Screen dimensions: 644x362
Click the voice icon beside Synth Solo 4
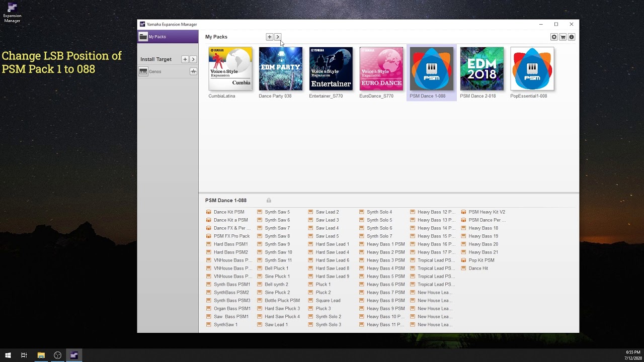tap(362, 212)
